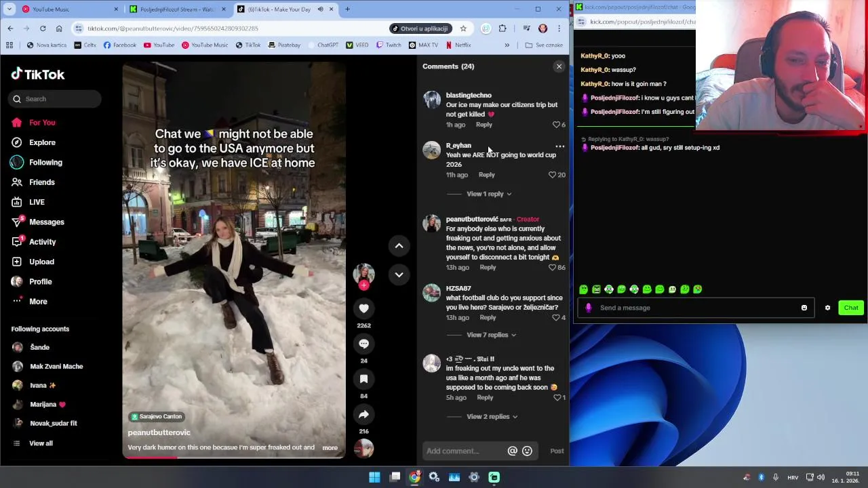Screen dimensions: 868x488
Task: Like peanutbutterović's creator comment
Action: click(x=552, y=268)
